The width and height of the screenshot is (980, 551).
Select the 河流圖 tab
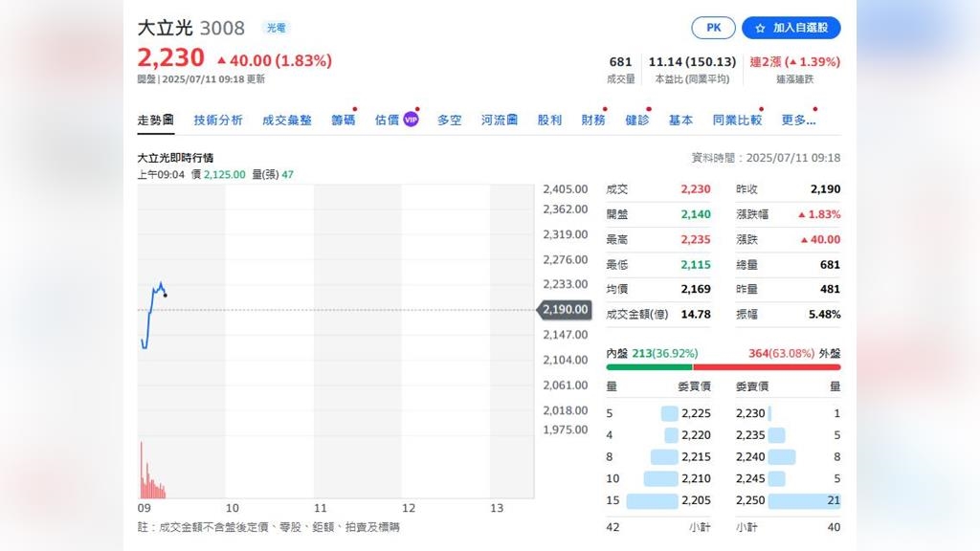500,120
